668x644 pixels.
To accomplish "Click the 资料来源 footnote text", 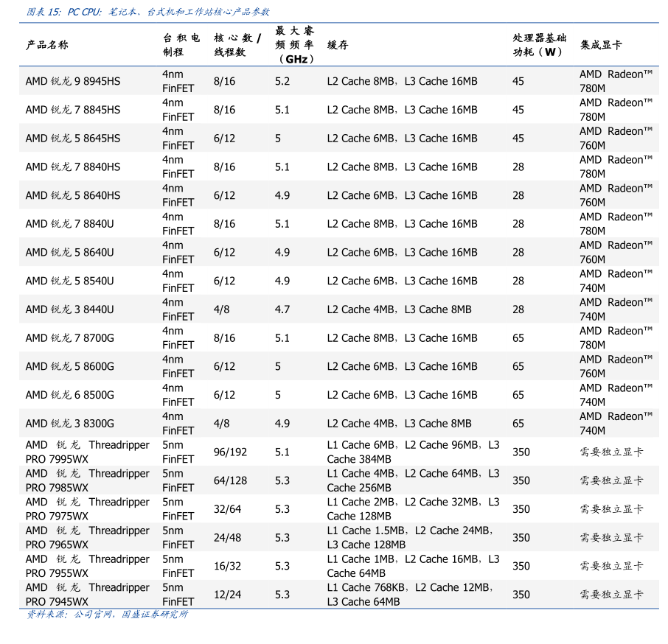I will point(107,615).
